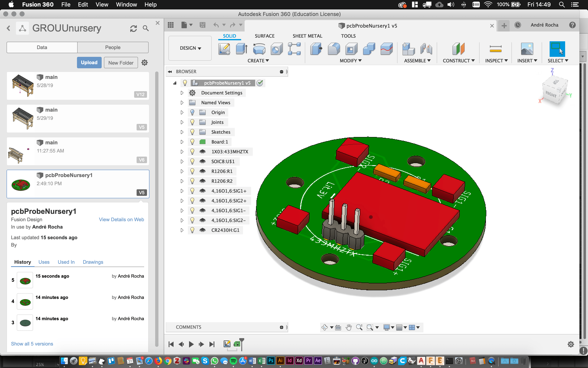Select the Hole tool
Image resolution: width=588 pixels, height=368 pixels.
[x=277, y=49]
